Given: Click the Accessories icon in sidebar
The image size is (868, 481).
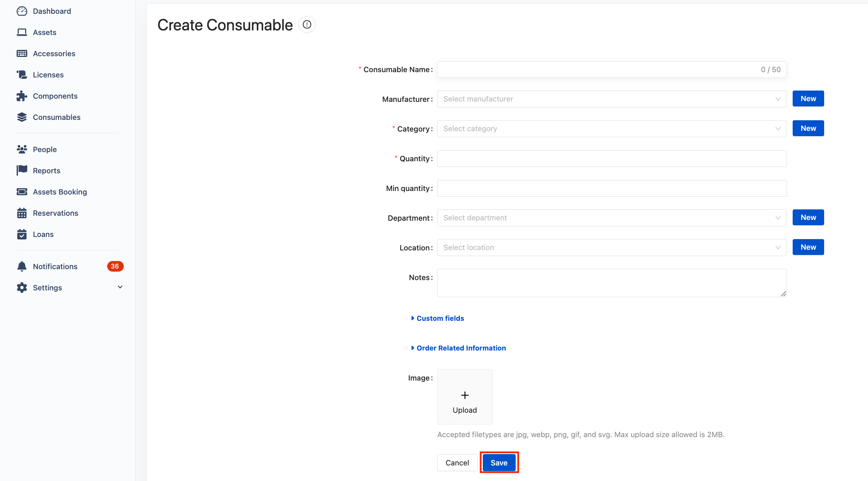Looking at the screenshot, I should pos(22,53).
